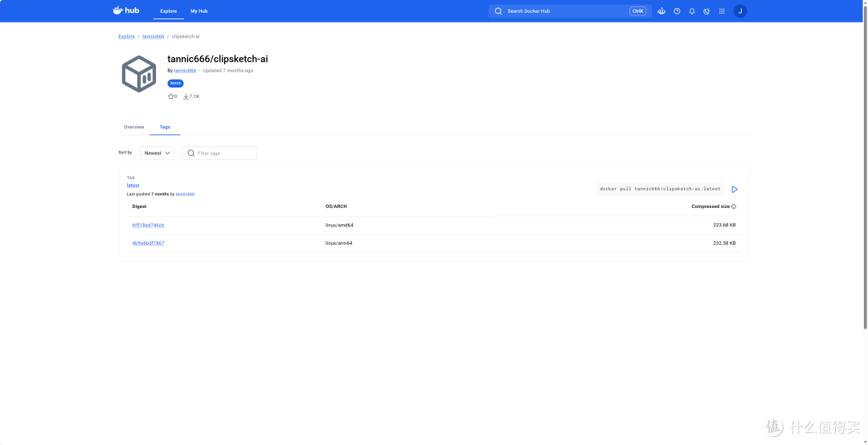Click the 223.68 KB size value
Screen dimensions: 868x445
724,225
